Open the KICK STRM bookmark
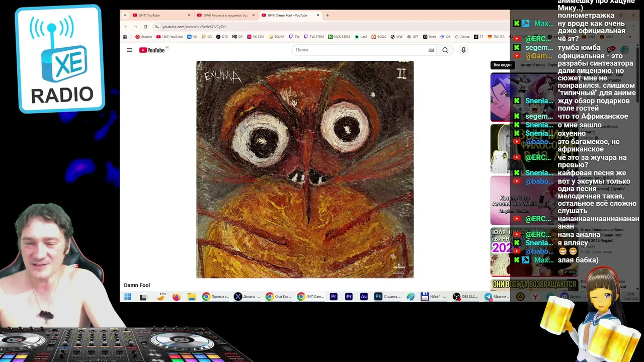The image size is (644, 362). pos(339,37)
